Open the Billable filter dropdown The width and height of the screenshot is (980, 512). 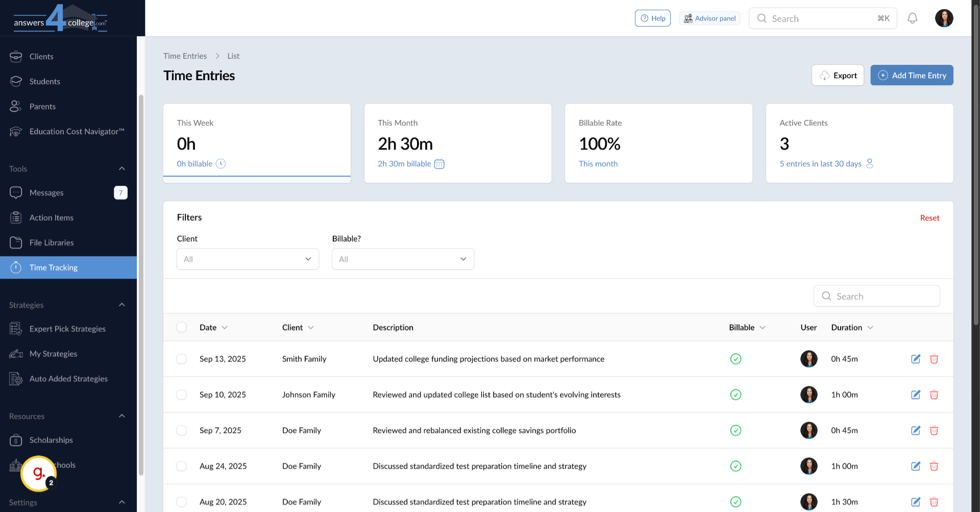point(403,259)
